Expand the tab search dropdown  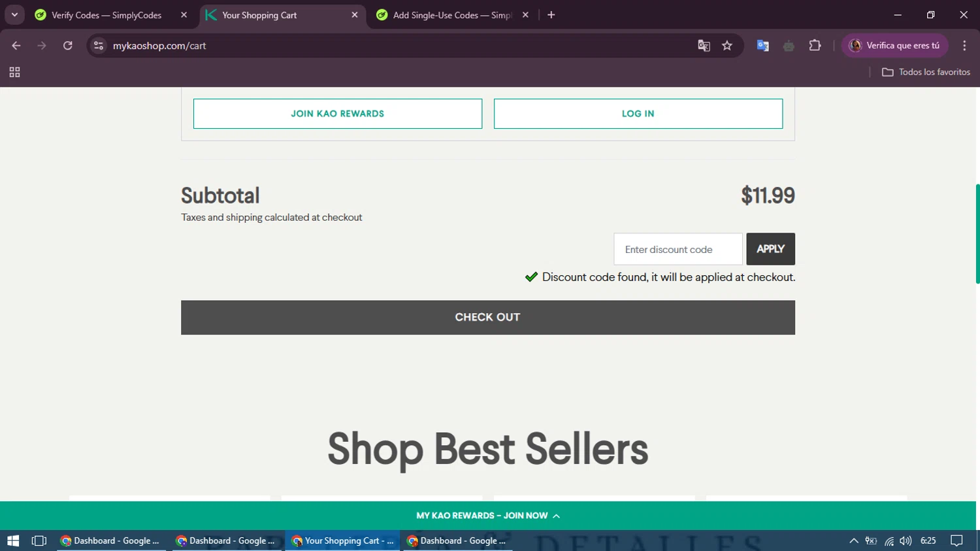pos(14,15)
